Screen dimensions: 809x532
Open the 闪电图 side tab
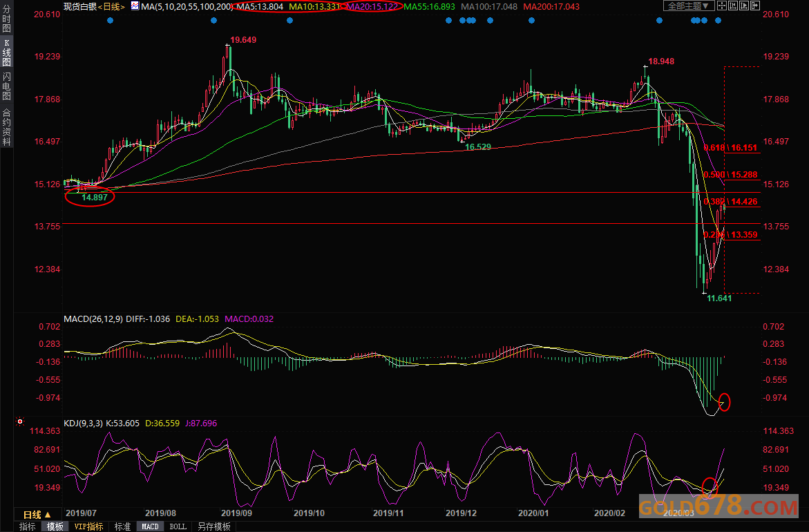tap(7, 86)
